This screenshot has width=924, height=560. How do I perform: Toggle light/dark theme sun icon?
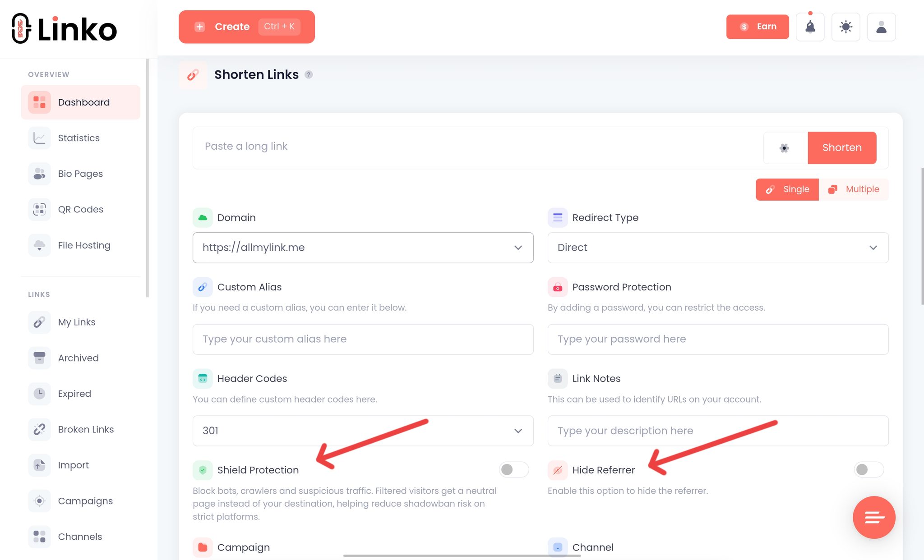click(x=846, y=27)
